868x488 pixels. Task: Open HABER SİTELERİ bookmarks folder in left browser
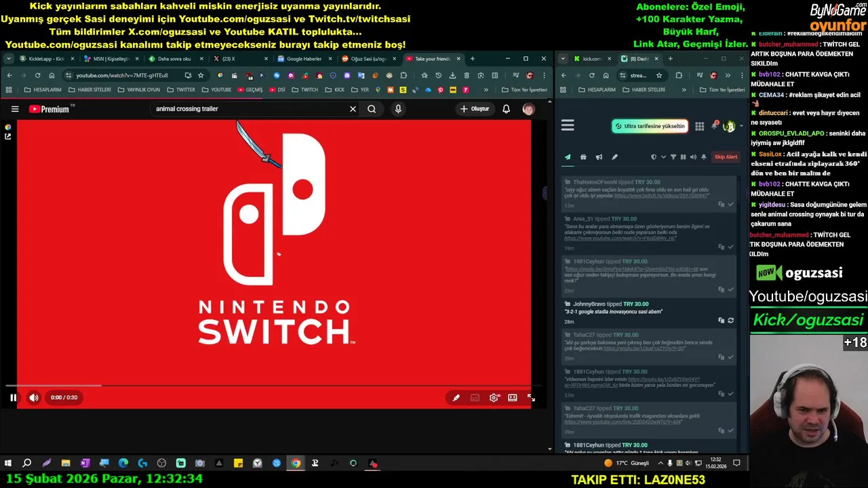pos(89,89)
